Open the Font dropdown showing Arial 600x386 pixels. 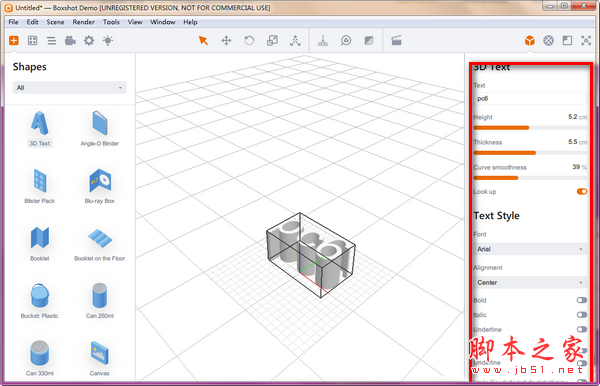point(530,249)
